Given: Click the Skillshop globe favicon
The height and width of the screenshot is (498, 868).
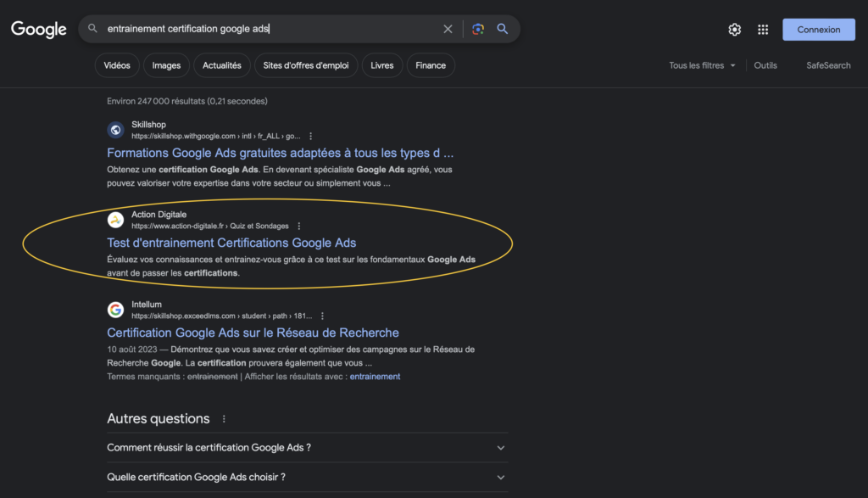Looking at the screenshot, I should pos(115,130).
